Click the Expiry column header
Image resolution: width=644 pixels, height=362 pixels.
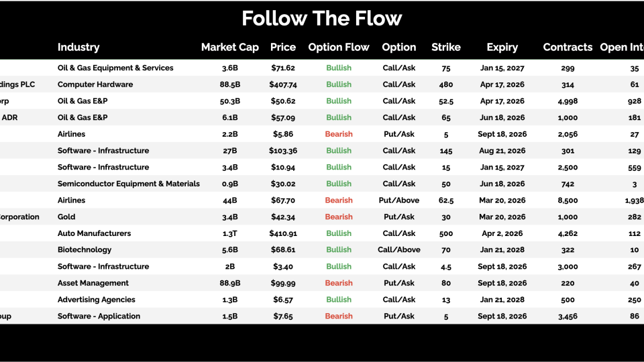point(502,47)
